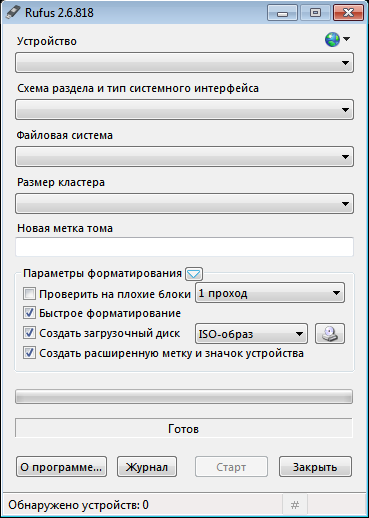This screenshot has height=518, width=369.
Task: Open the 1 проход passes dropdown
Action: (270, 293)
